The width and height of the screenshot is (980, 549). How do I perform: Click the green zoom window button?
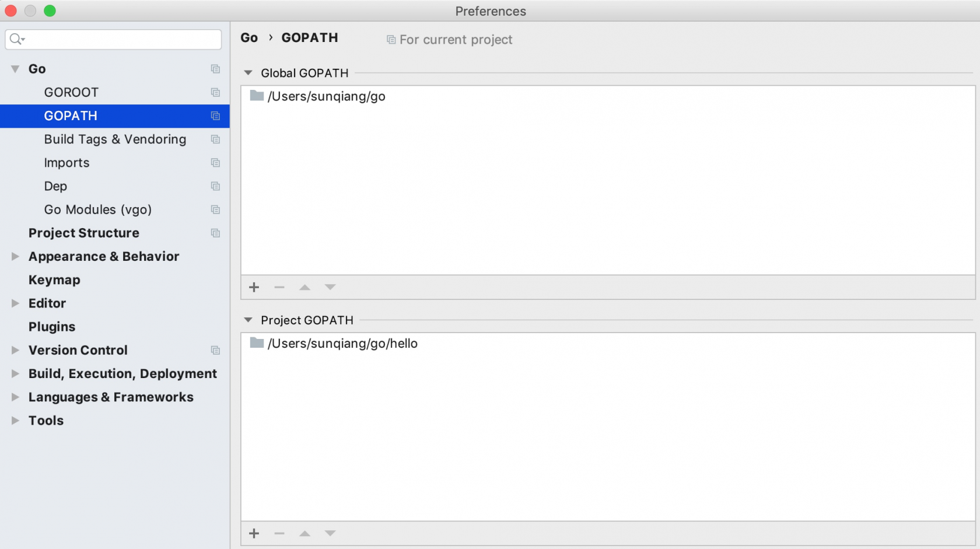click(50, 11)
